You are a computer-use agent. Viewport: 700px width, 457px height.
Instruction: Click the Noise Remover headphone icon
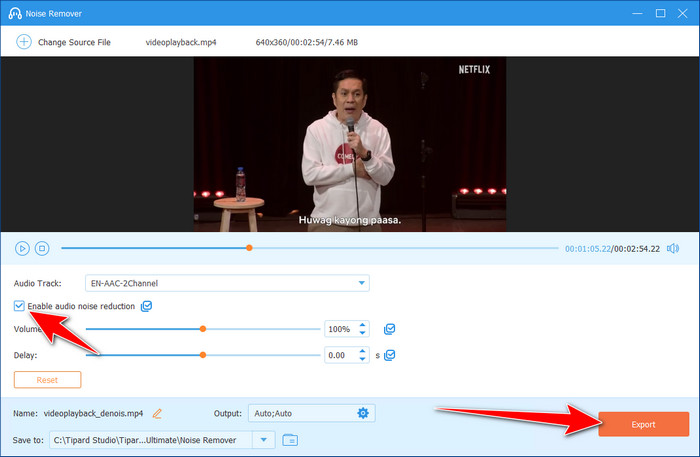15,13
